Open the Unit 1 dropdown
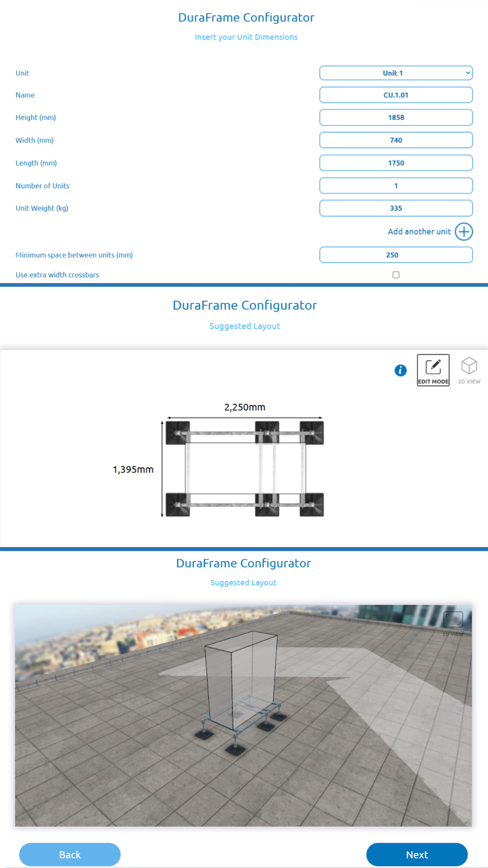The width and height of the screenshot is (488, 868). point(396,73)
